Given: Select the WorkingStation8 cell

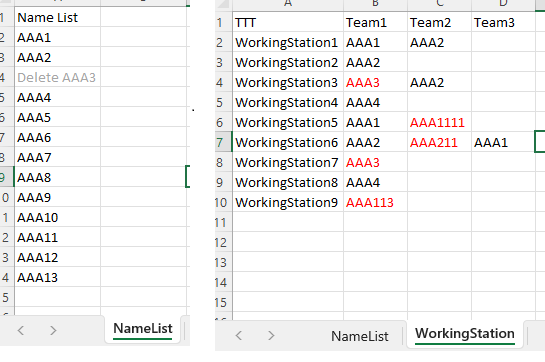Looking at the screenshot, I should pos(288,182).
